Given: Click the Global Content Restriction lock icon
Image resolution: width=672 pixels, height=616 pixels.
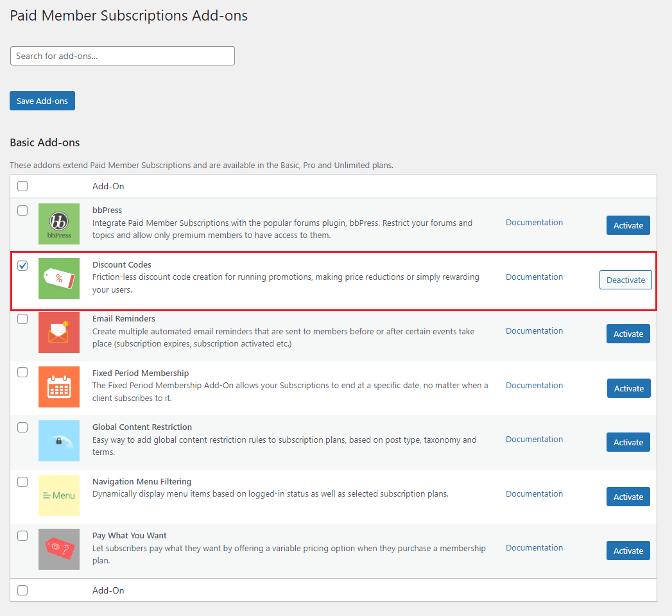Looking at the screenshot, I should [x=58, y=441].
